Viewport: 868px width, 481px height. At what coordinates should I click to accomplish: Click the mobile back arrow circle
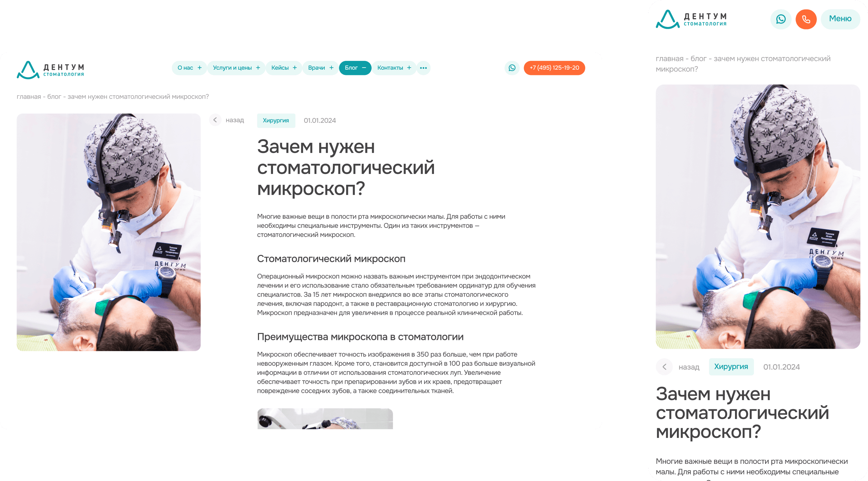pyautogui.click(x=664, y=367)
